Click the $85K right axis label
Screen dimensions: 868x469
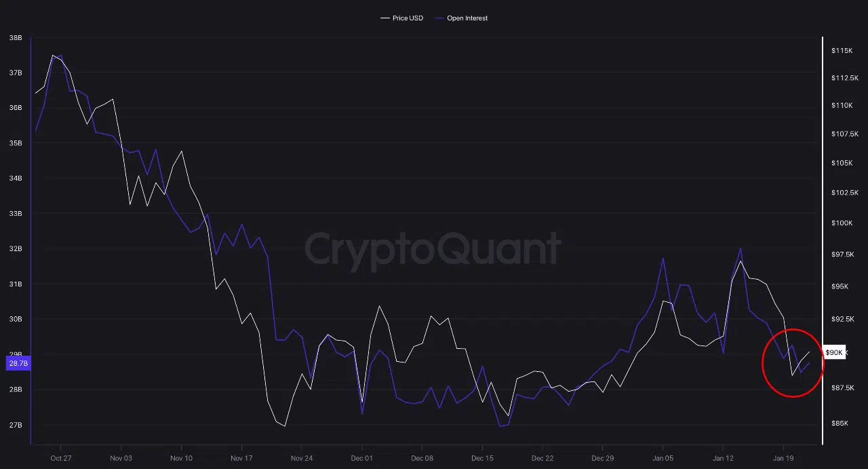840,424
